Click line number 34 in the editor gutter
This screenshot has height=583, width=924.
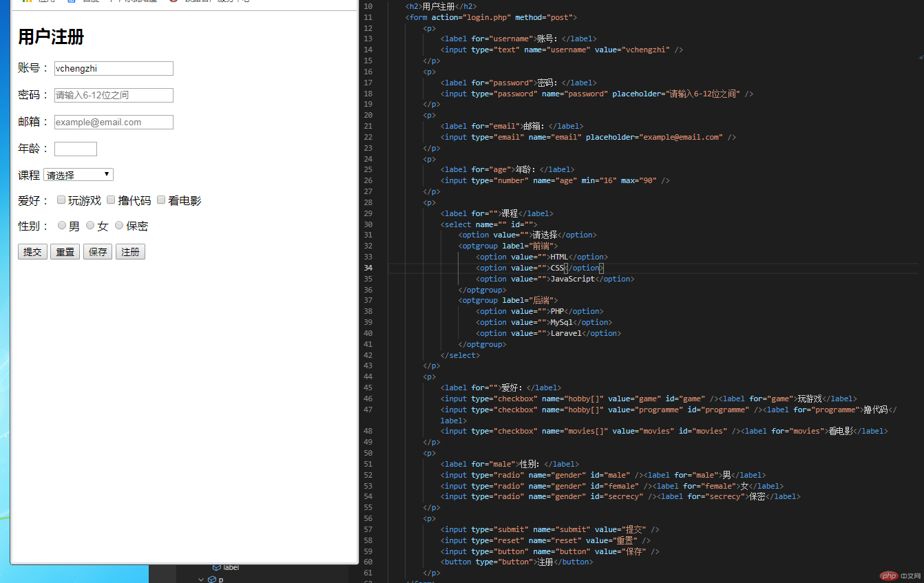(368, 268)
